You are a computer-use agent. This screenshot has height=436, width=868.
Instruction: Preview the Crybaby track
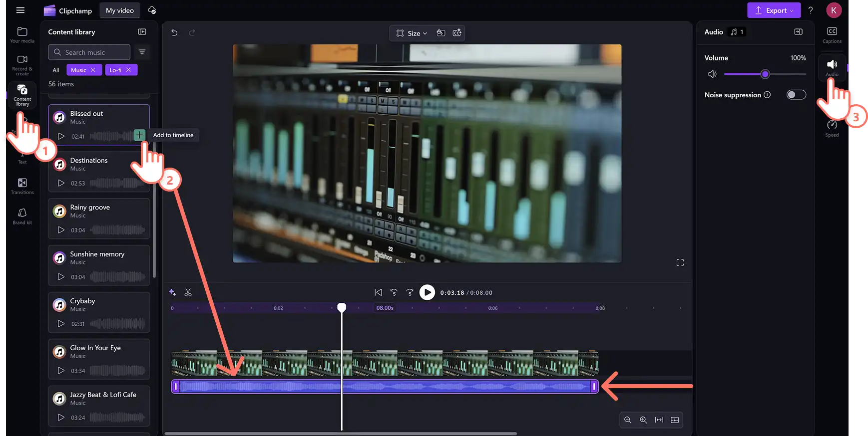click(x=61, y=324)
